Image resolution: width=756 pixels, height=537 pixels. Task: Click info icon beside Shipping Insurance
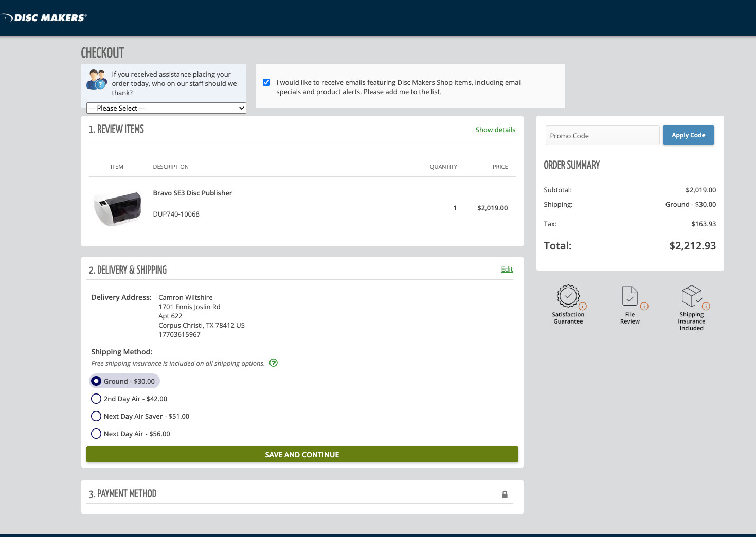coord(706,306)
